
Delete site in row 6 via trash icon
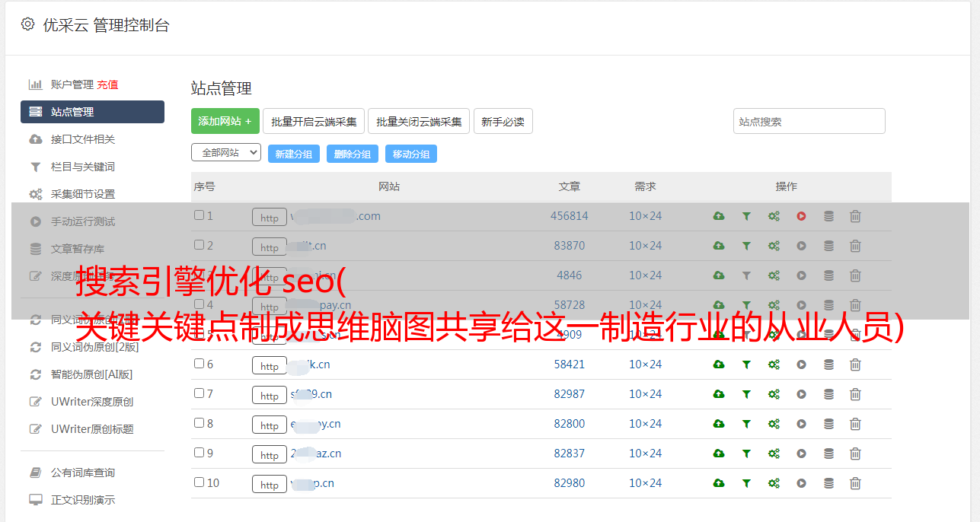[855, 364]
